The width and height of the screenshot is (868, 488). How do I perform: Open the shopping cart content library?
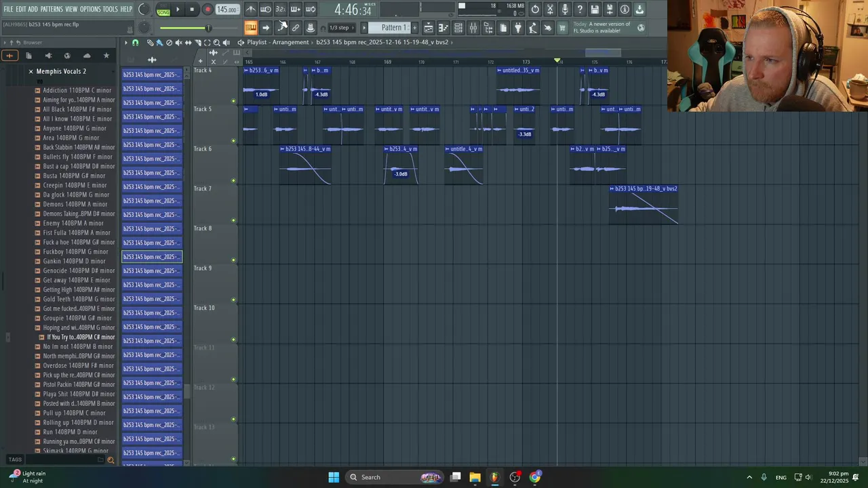(x=562, y=28)
